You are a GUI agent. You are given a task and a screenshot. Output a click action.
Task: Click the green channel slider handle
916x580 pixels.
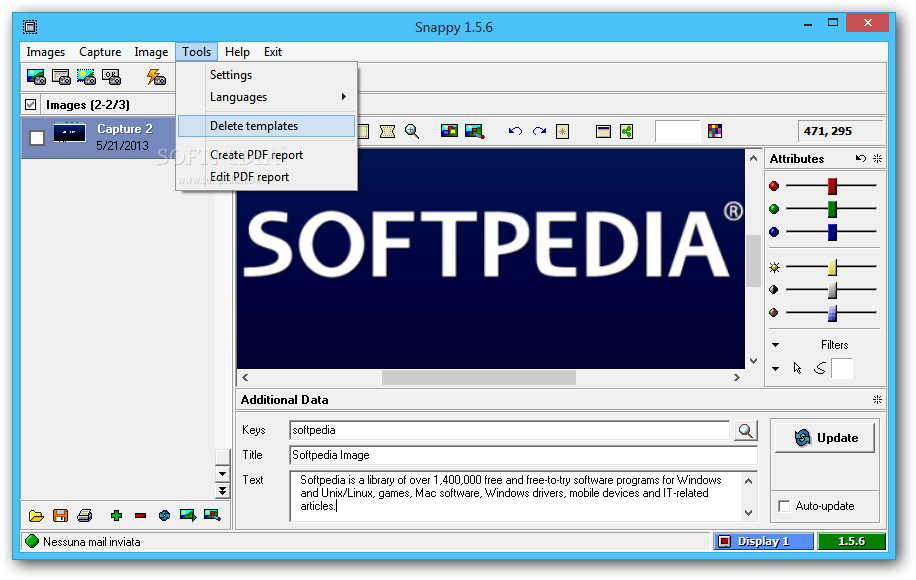tap(832, 209)
